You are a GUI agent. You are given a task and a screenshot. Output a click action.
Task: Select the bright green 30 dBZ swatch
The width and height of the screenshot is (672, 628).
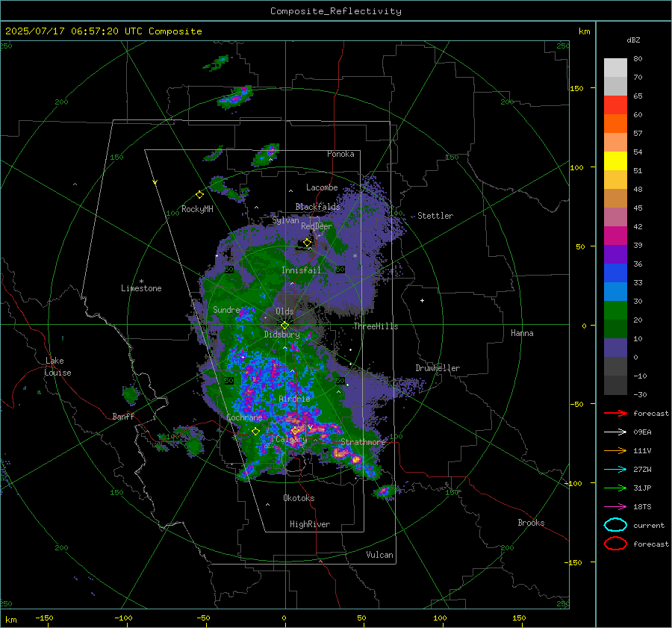pos(615,310)
